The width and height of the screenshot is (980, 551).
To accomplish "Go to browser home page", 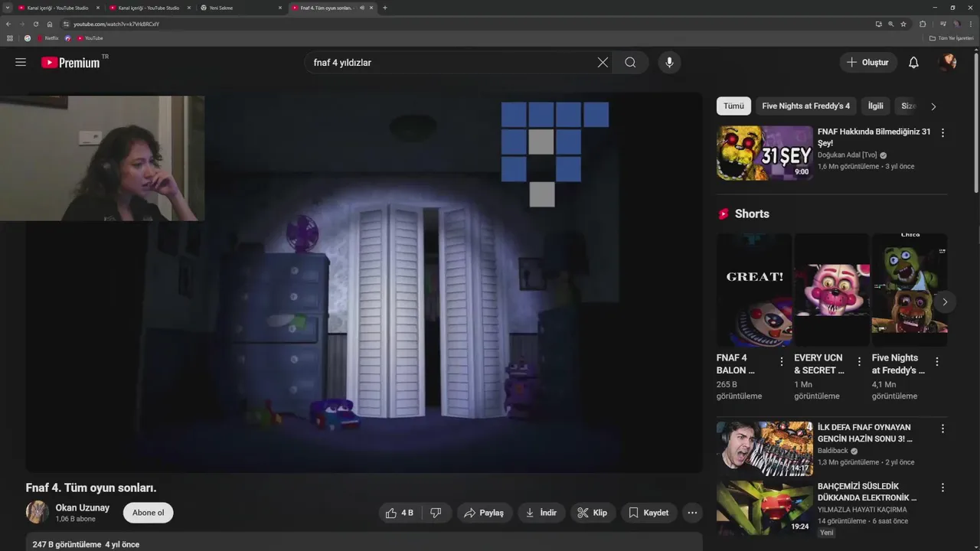I will (x=50, y=24).
